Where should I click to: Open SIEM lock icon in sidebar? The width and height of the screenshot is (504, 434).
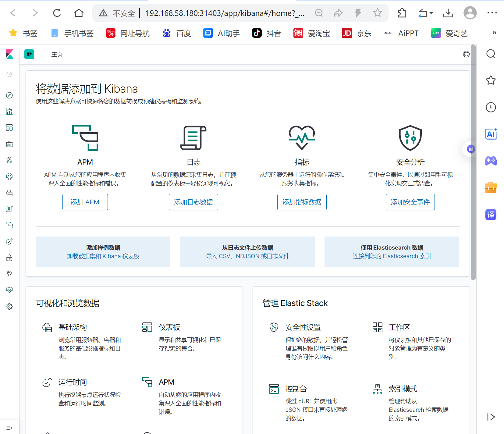coord(9,258)
